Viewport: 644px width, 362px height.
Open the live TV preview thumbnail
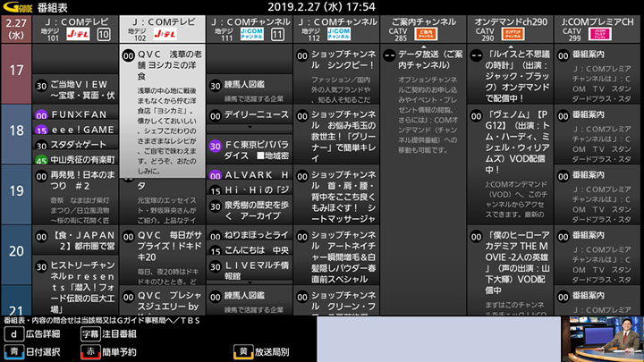pyautogui.click(x=603, y=339)
